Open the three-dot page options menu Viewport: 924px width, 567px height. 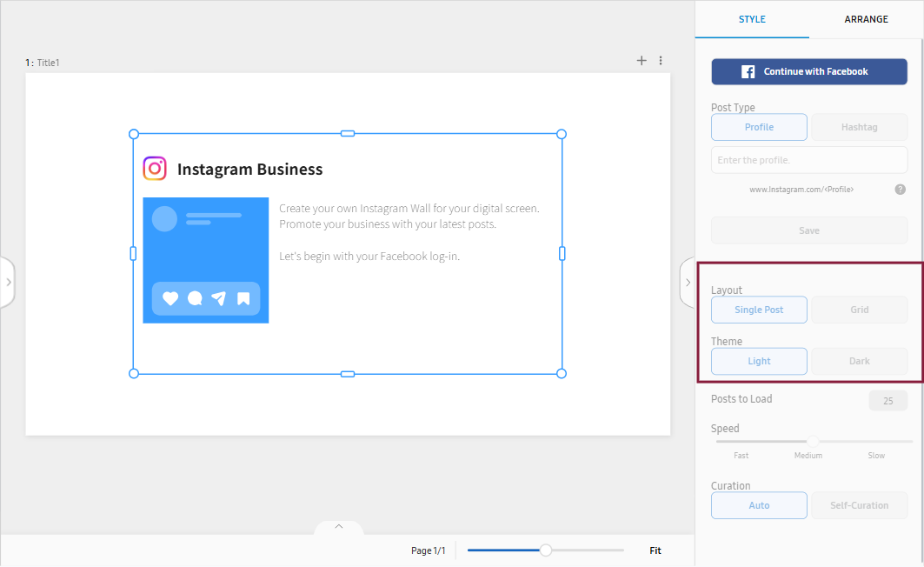(661, 61)
